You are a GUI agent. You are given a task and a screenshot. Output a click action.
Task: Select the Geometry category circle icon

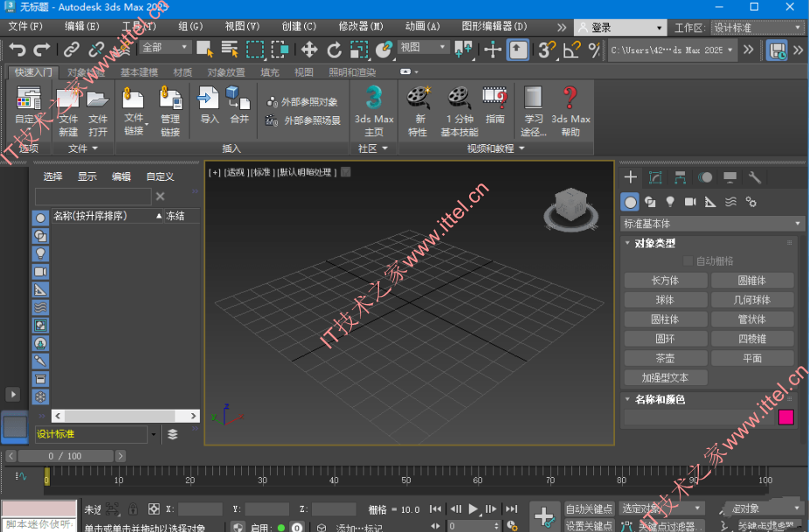coord(630,202)
